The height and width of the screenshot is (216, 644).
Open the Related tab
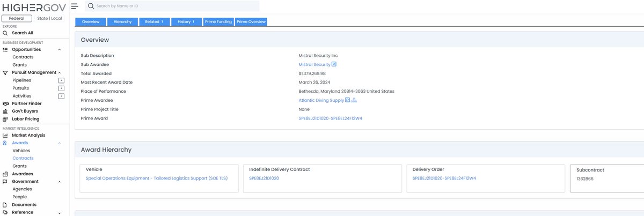[155, 21]
